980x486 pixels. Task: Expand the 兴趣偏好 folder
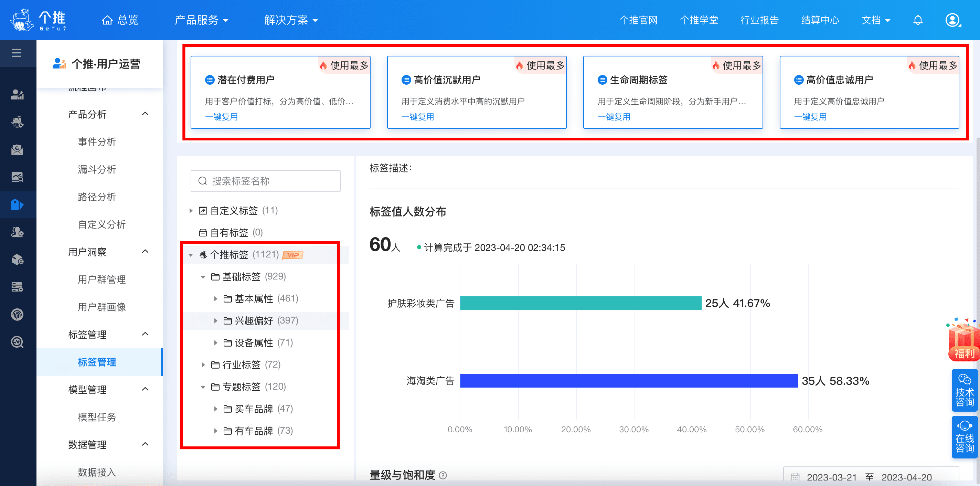click(216, 321)
